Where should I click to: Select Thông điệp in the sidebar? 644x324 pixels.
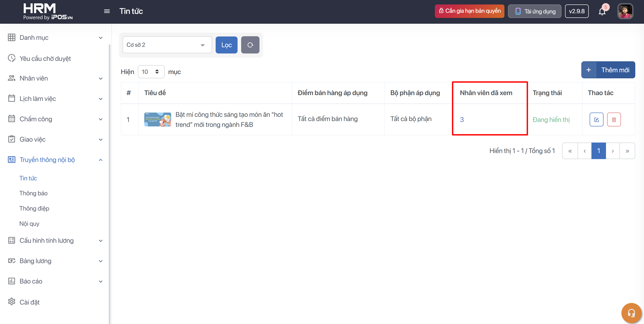(x=34, y=208)
